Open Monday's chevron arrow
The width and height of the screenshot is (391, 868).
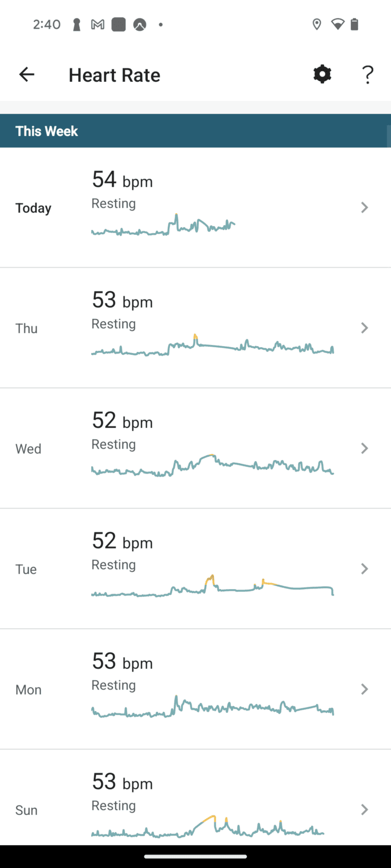coord(364,689)
